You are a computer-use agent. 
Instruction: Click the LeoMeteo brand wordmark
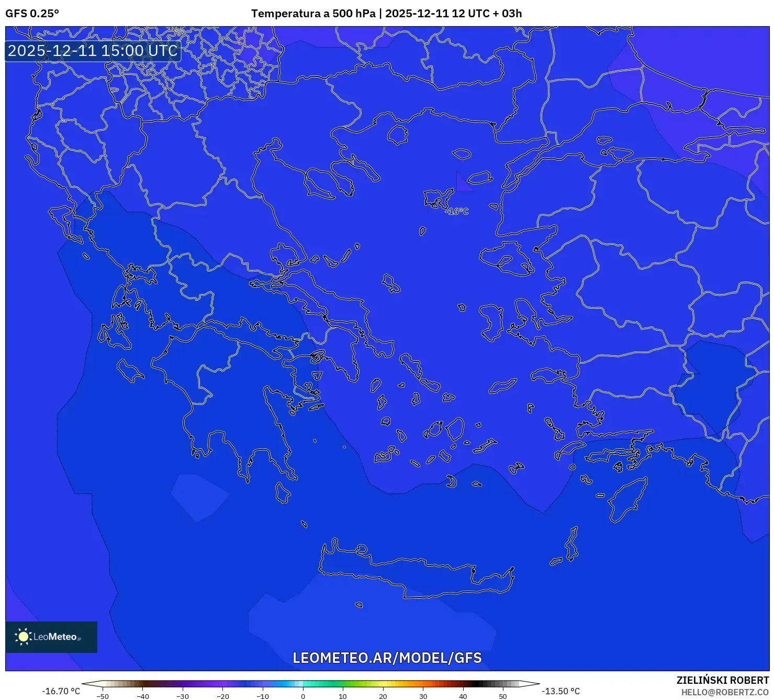tap(57, 636)
